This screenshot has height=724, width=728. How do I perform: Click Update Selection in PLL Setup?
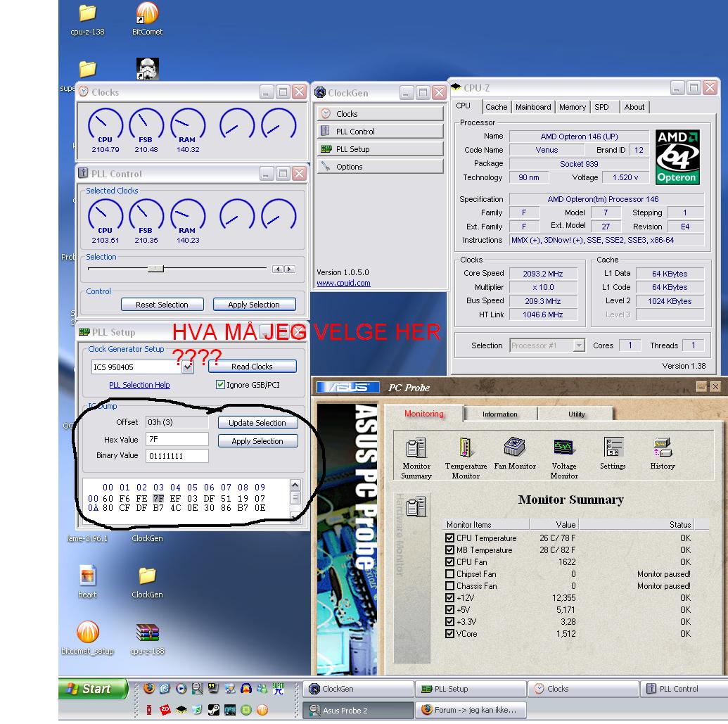click(x=257, y=423)
